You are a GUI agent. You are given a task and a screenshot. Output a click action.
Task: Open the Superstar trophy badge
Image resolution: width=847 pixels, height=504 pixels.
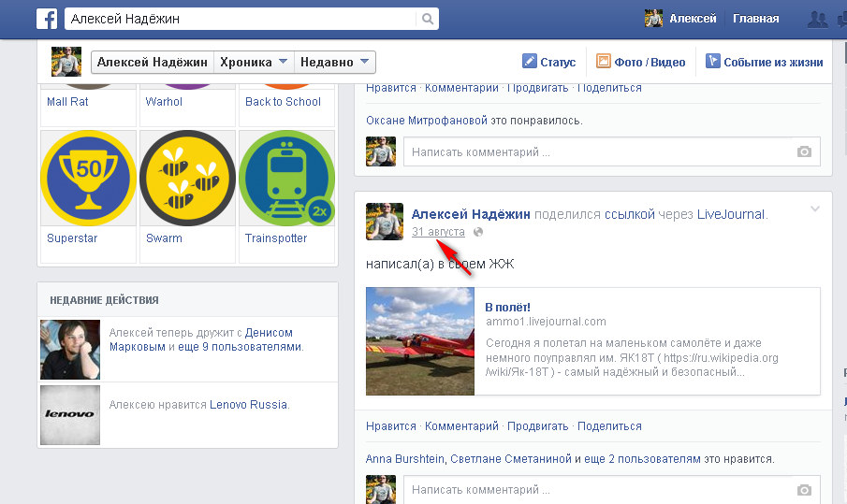(89, 178)
